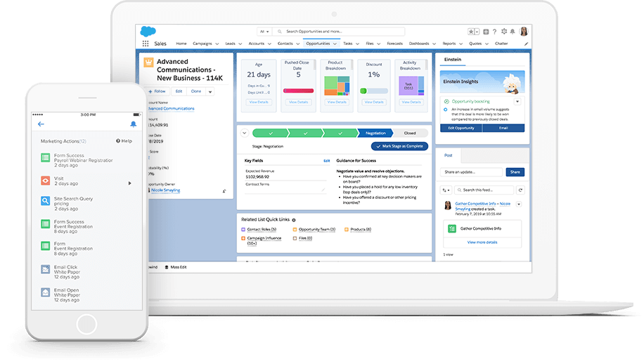Click the Mass Edit icon in footer

tap(167, 267)
